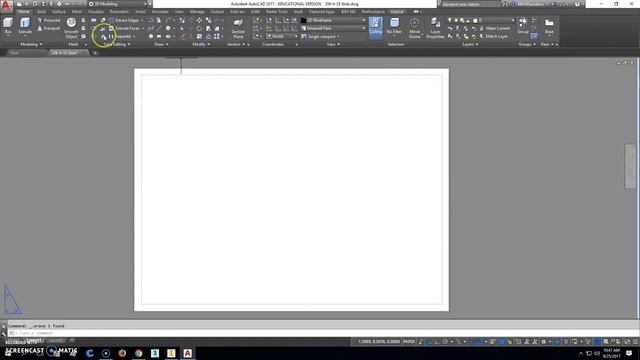Click the Make Current layer button
The image size is (640, 360).
pyautogui.click(x=495, y=28)
